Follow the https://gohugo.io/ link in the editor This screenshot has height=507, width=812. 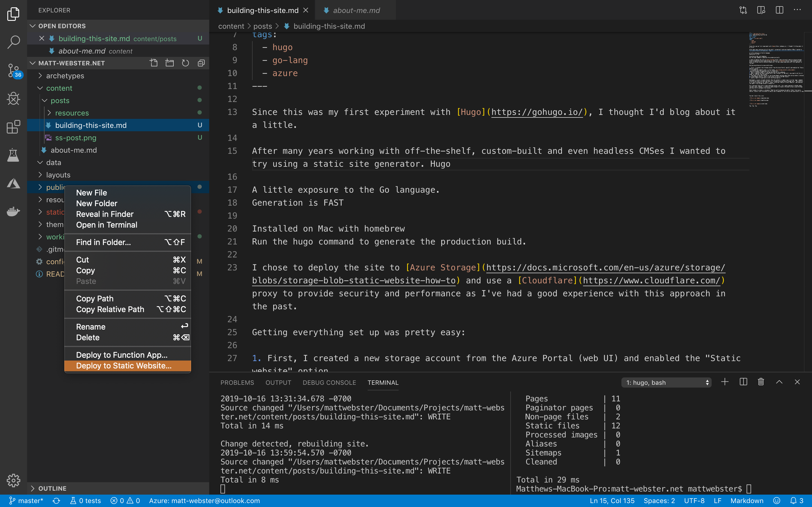pos(537,112)
